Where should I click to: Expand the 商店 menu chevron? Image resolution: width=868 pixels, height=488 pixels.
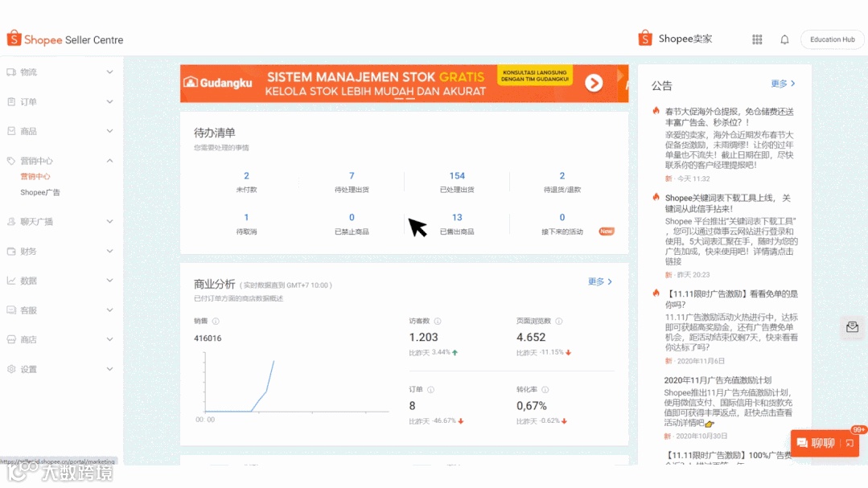(109, 339)
